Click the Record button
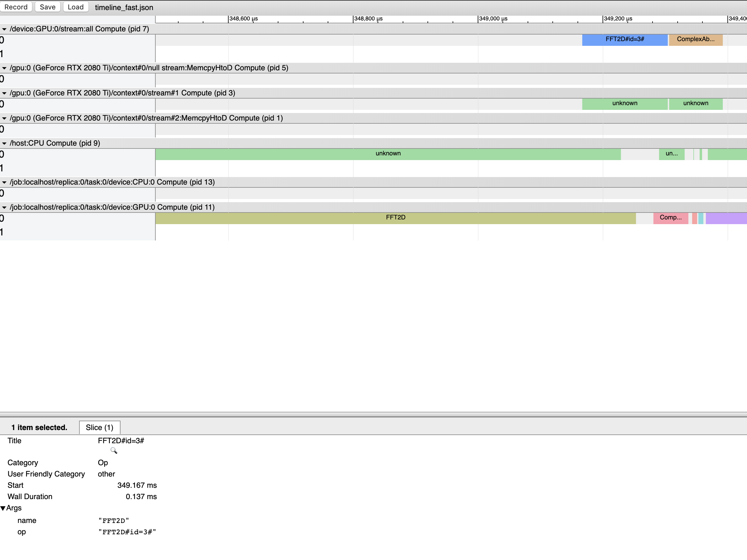The width and height of the screenshot is (747, 560). [16, 7]
